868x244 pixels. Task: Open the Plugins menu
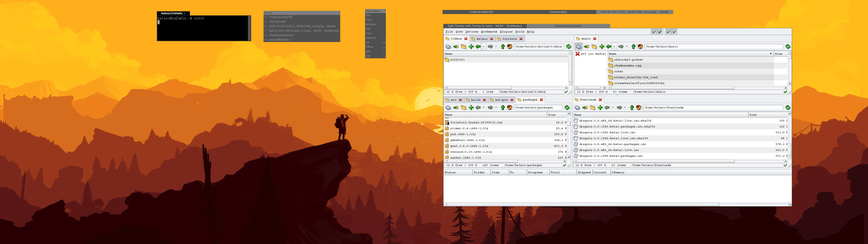(x=507, y=32)
